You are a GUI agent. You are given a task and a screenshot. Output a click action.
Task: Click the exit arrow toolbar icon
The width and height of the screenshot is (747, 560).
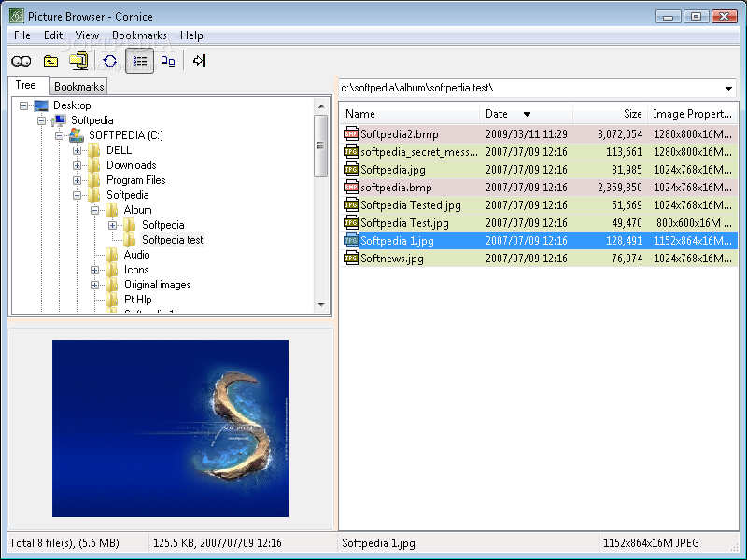[199, 61]
